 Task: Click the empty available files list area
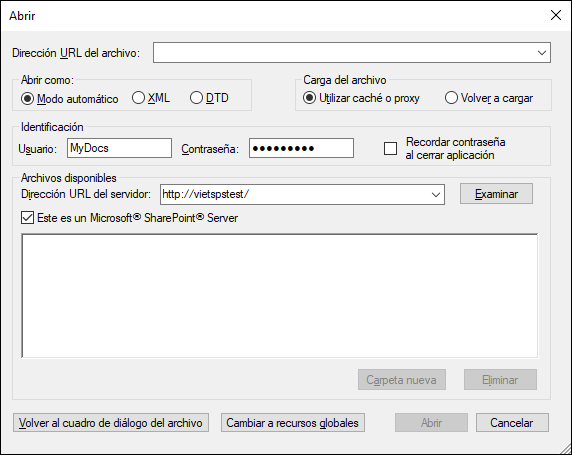point(279,296)
